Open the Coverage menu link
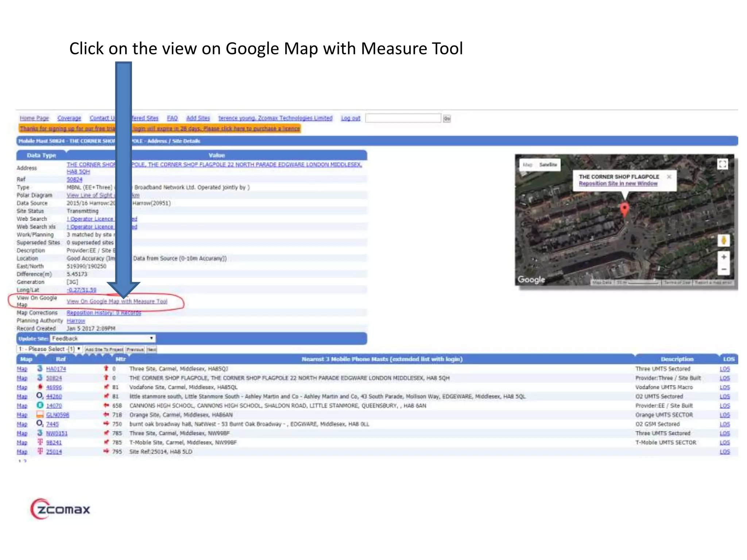 tap(69, 118)
